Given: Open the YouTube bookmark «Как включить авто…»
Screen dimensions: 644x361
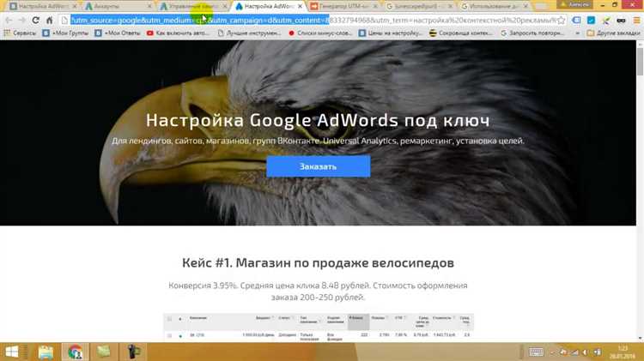Looking at the screenshot, I should pyautogui.click(x=178, y=33).
